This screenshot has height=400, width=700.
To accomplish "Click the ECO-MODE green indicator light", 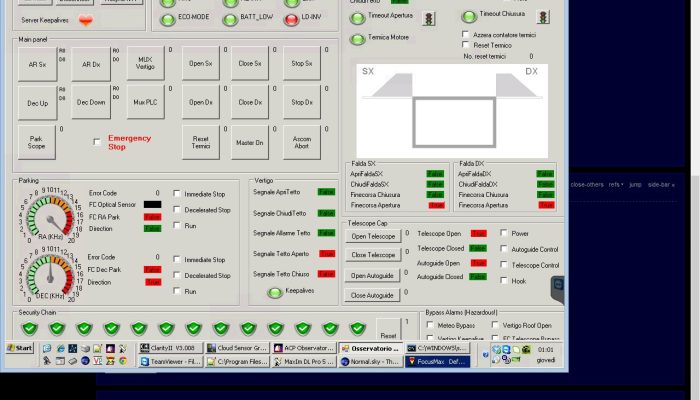I will click(167, 18).
